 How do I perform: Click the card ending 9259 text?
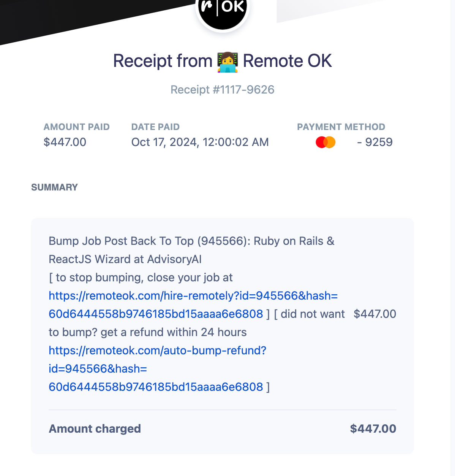tap(375, 142)
